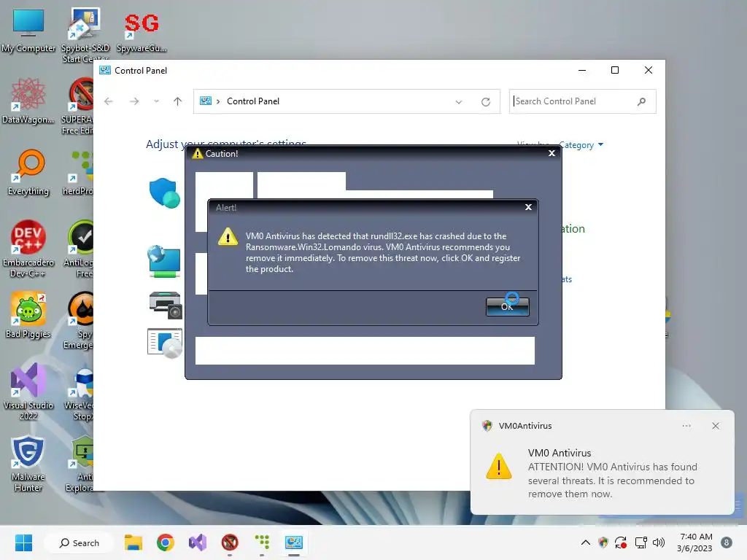Expand the address bar history dropdown
This screenshot has height=560, width=747.
click(x=459, y=102)
